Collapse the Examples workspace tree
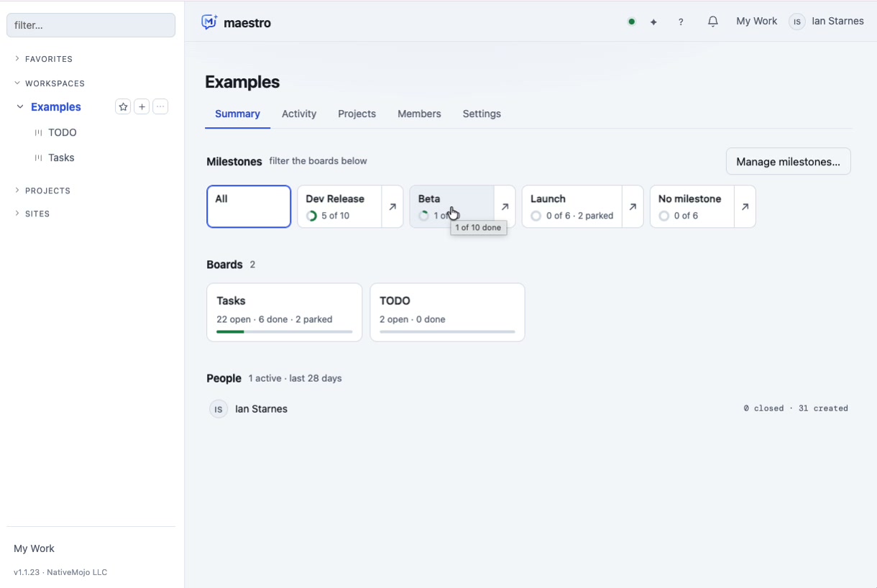The height and width of the screenshot is (588, 877). tap(20, 107)
